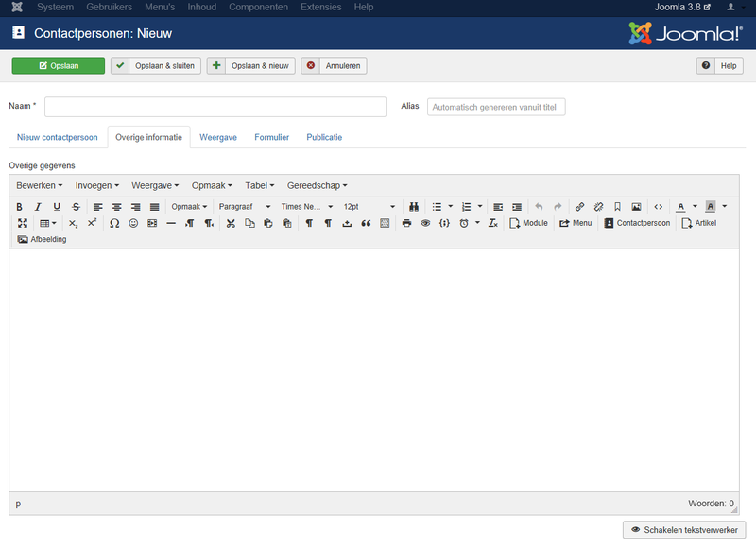
Task: Insert numbered list
Action: pyautogui.click(x=466, y=207)
